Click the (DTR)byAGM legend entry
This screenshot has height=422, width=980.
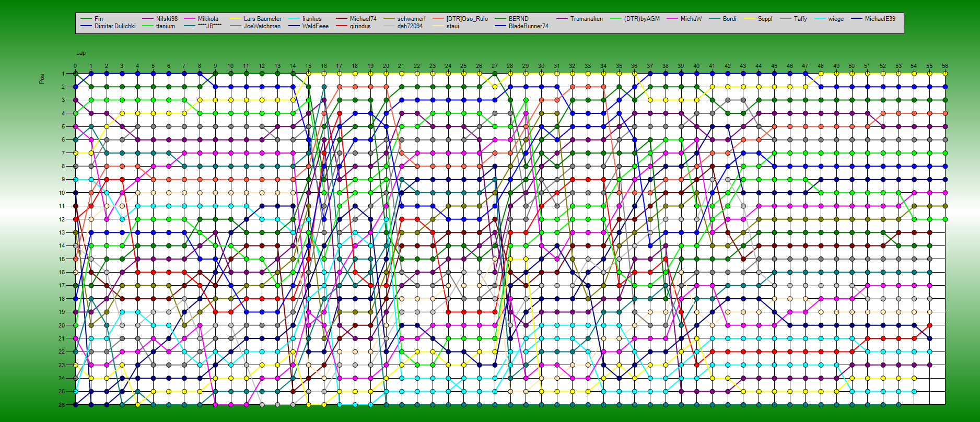[x=641, y=19]
